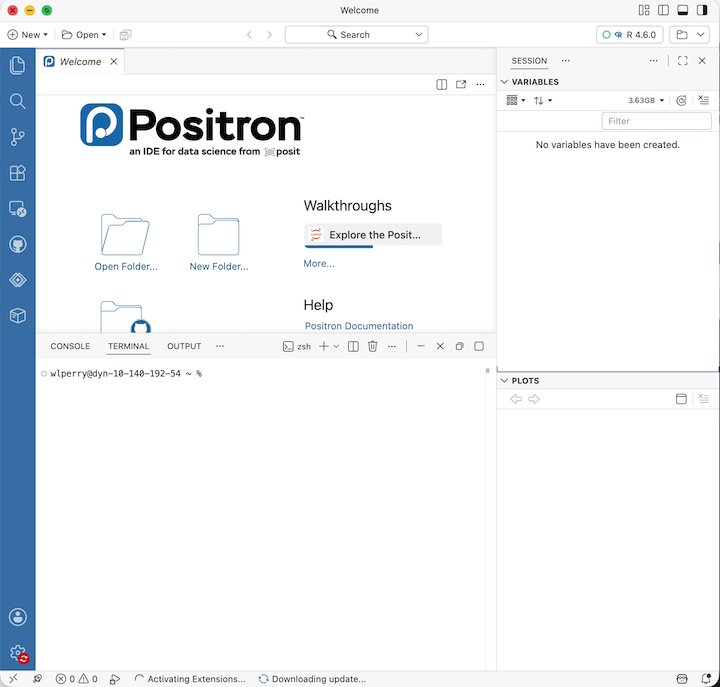
Task: Open the folder selector dropdown at top right
Action: coord(690,35)
